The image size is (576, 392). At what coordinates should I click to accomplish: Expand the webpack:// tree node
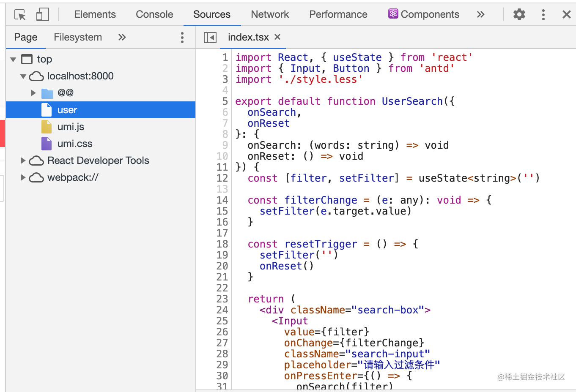coord(23,177)
